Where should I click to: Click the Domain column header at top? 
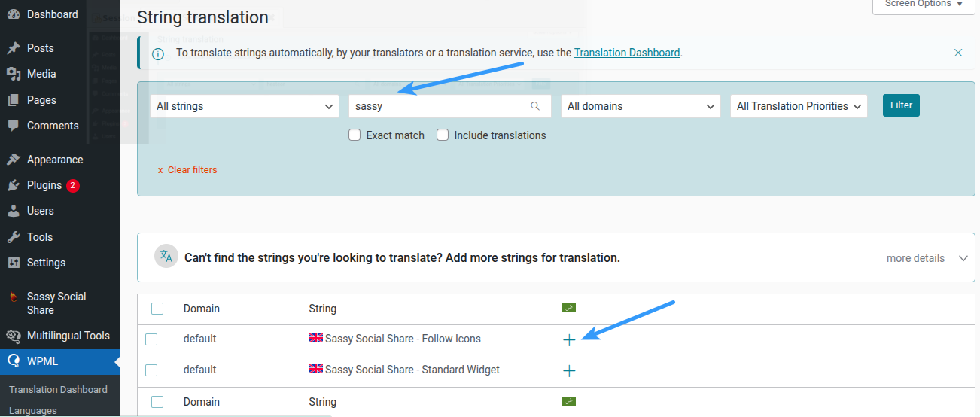coord(202,309)
